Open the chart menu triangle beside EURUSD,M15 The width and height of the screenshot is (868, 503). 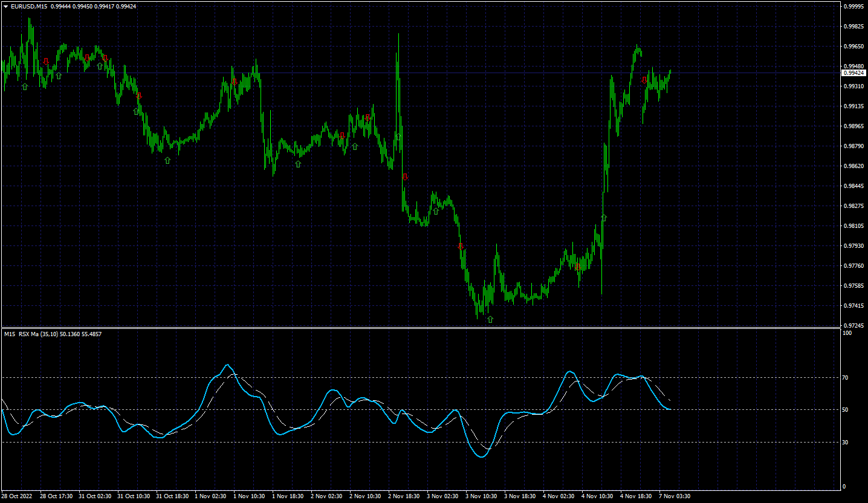[x=5, y=6]
